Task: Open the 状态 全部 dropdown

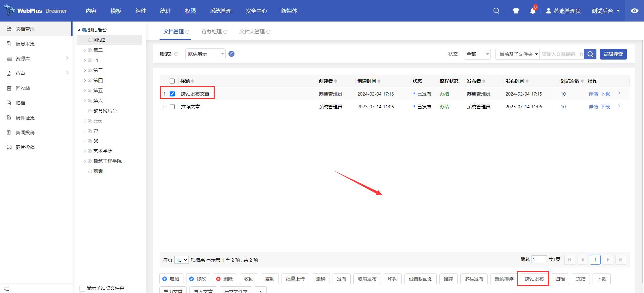Action: [477, 54]
